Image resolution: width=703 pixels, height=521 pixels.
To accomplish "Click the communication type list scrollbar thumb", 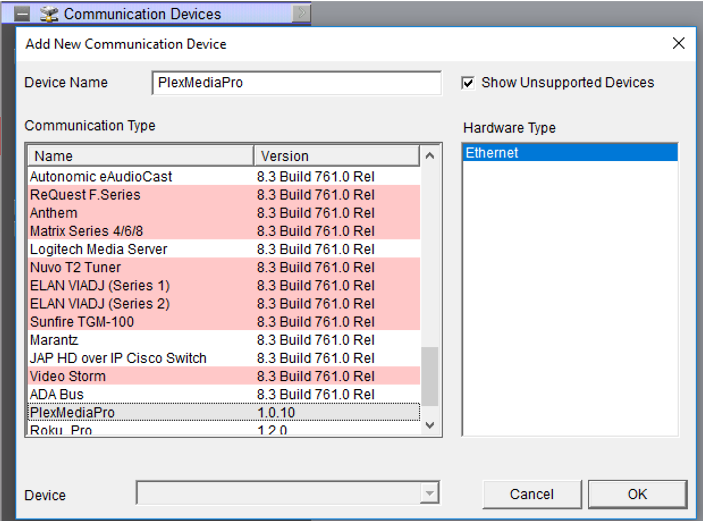I will 430,376.
